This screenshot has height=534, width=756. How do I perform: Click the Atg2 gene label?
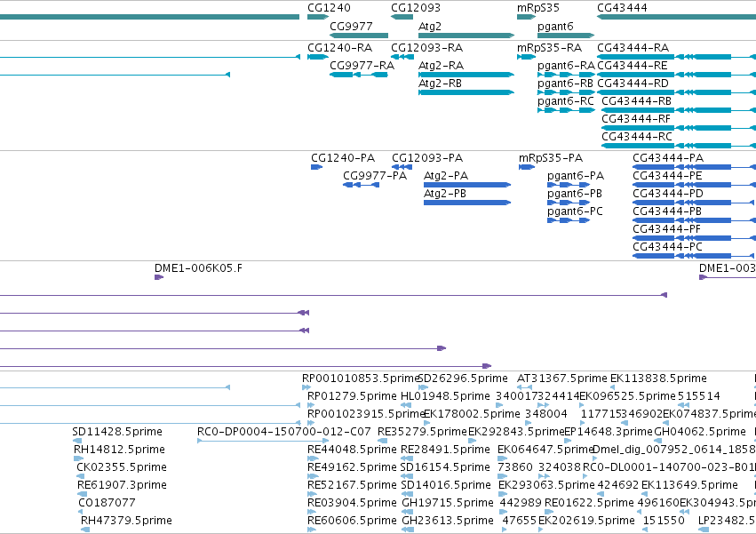pyautogui.click(x=430, y=27)
